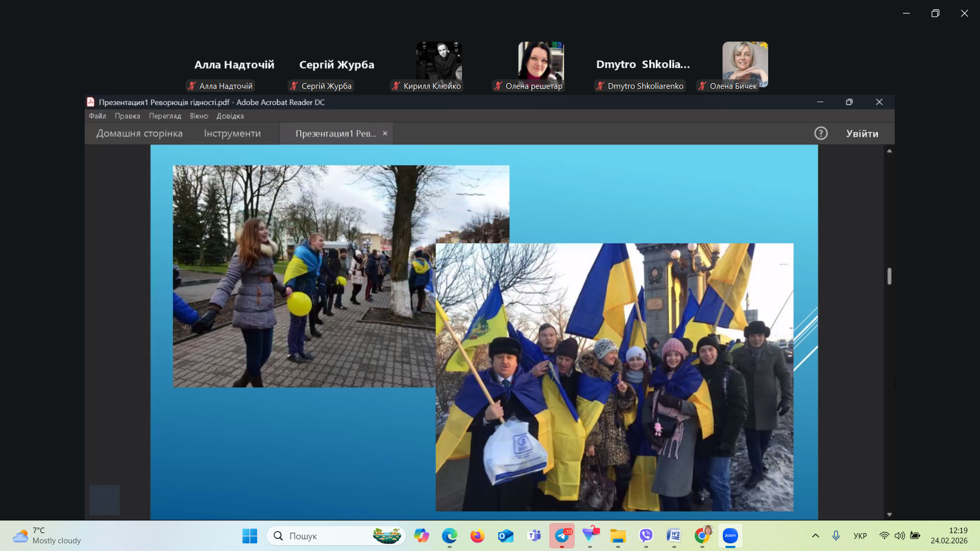
Task: Click the microphone icon in the system tray
Action: pyautogui.click(x=836, y=536)
